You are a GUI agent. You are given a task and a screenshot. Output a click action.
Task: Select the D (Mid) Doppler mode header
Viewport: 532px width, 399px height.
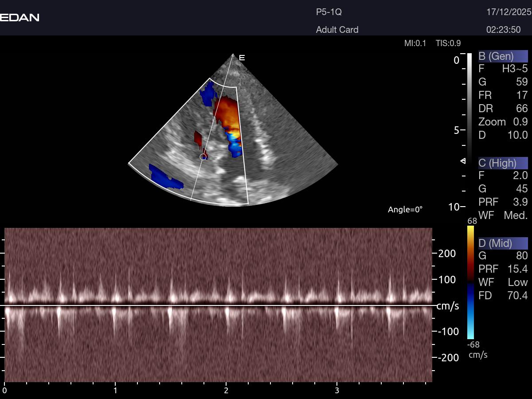[503, 243]
